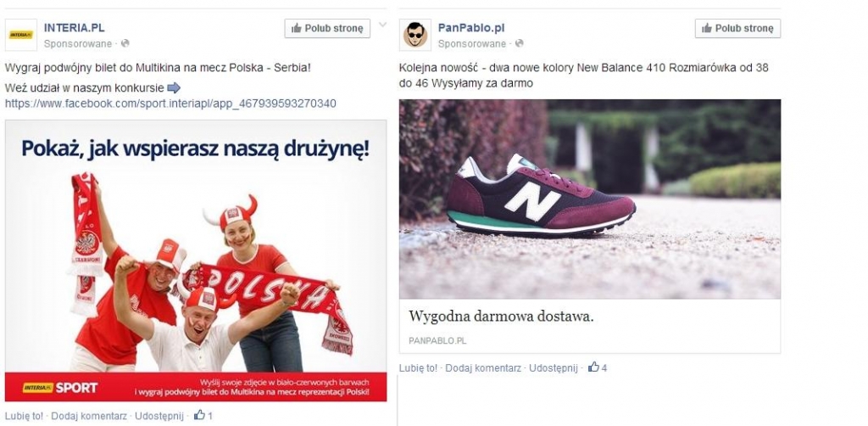Viewport: 868px width, 426px height.
Task: Click Lubię to! under PanPablo post
Action: (418, 367)
